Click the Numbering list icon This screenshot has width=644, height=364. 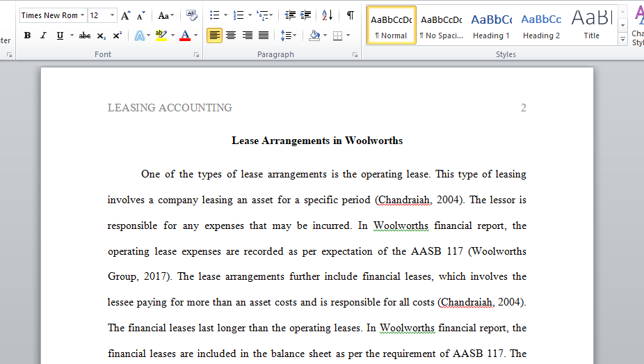coord(239,15)
